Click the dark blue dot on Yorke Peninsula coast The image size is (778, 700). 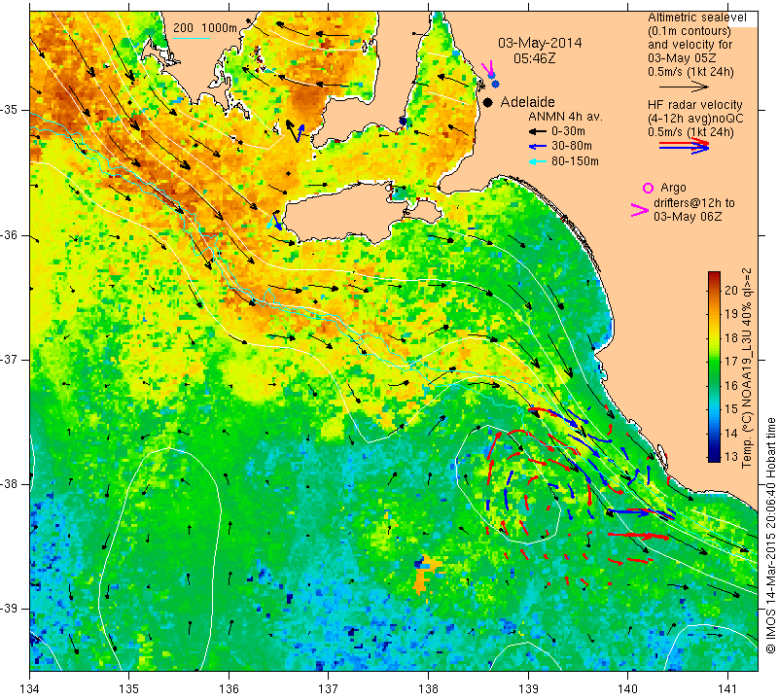click(x=403, y=122)
